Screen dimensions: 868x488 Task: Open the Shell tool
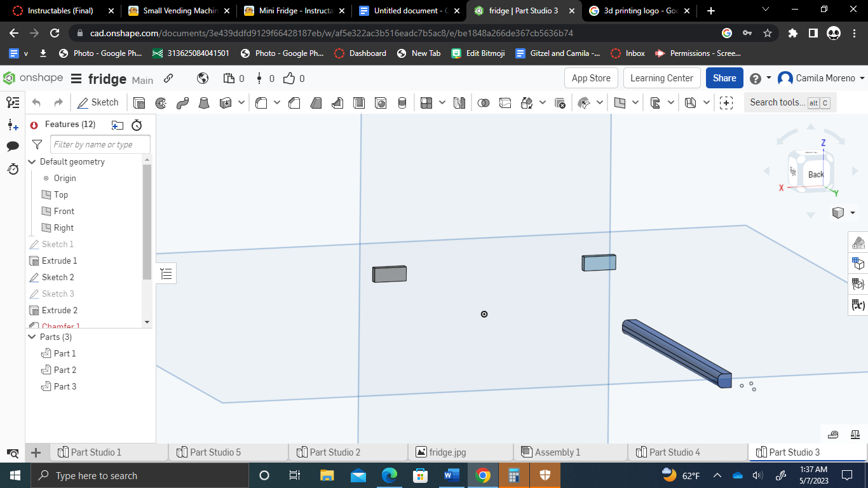[x=359, y=102]
